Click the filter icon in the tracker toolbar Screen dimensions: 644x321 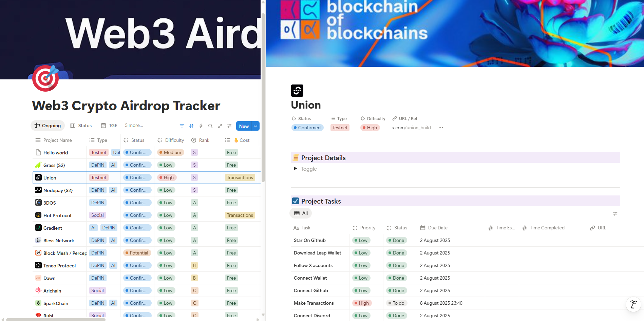(x=182, y=126)
